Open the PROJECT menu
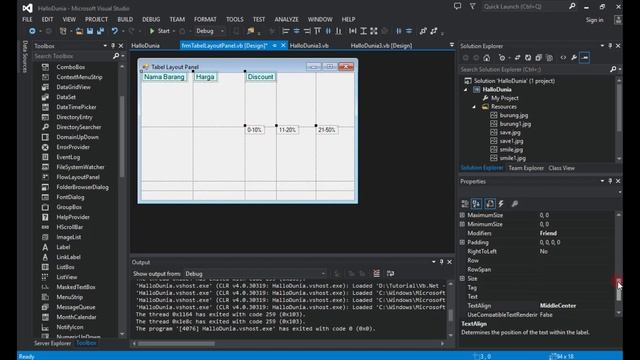The height and width of the screenshot is (360, 640). [x=96, y=19]
